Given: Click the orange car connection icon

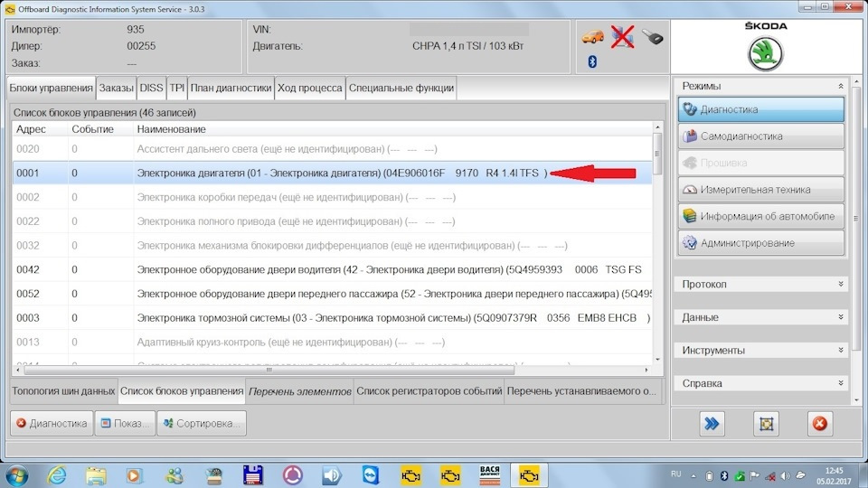Looking at the screenshot, I should (x=592, y=37).
